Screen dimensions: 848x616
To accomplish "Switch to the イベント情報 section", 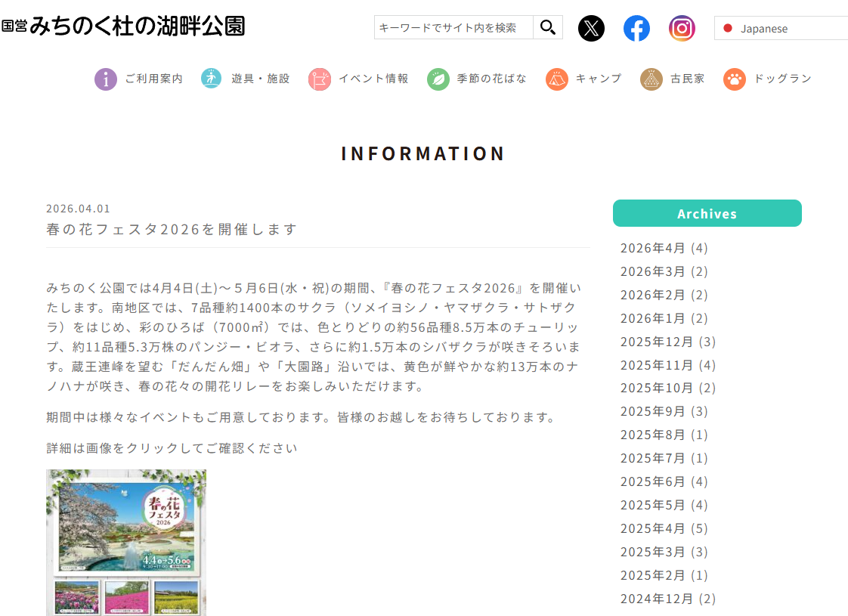I will [x=320, y=78].
